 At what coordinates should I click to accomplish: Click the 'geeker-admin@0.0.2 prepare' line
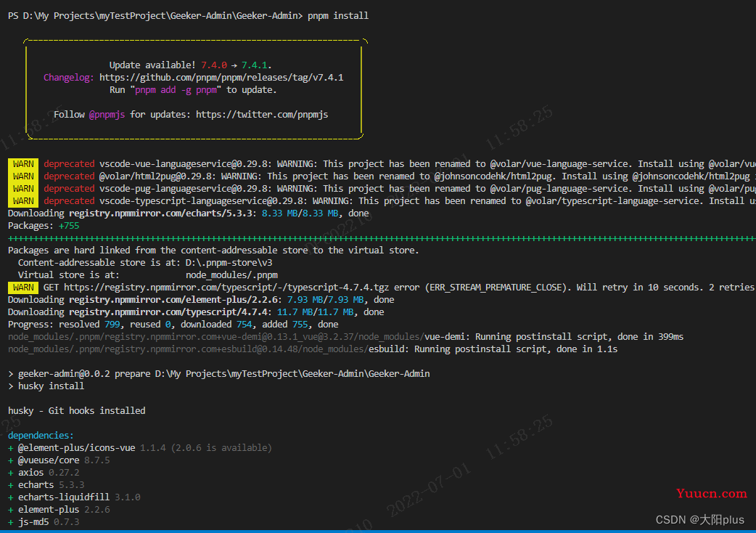point(219,374)
